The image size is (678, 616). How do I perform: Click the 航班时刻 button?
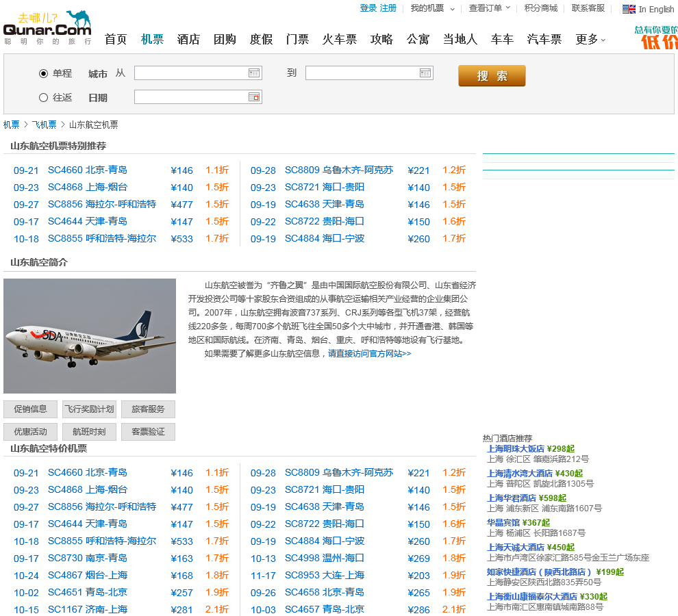[x=89, y=431]
